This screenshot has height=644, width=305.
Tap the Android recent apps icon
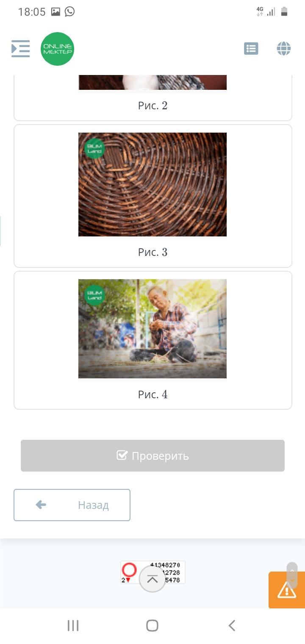click(73, 625)
